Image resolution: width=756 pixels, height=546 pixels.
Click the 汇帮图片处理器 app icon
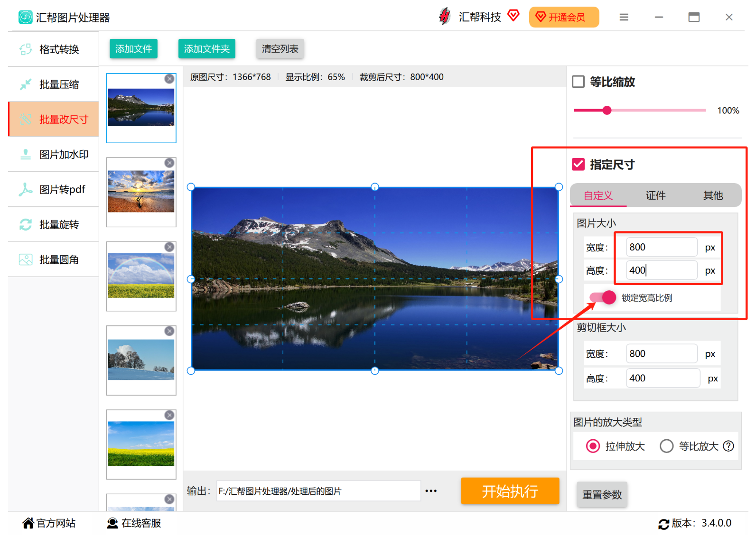[26, 17]
